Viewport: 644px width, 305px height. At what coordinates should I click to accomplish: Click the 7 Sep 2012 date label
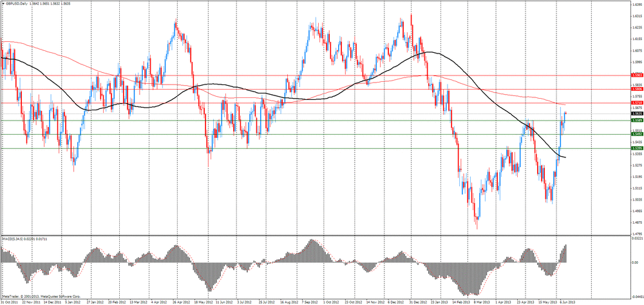coord(309,301)
